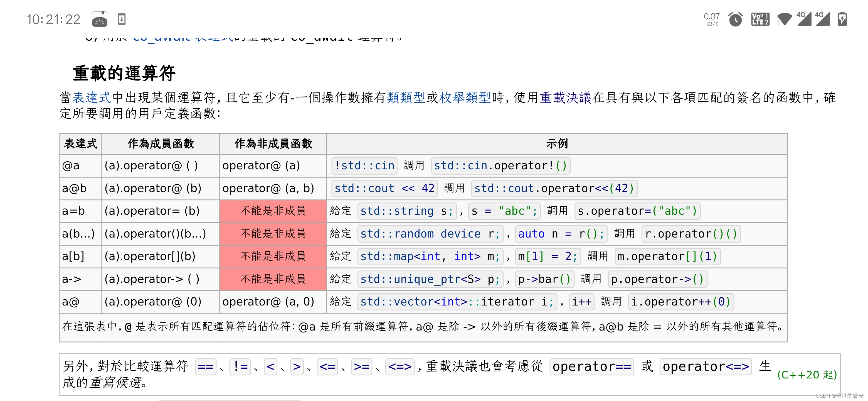
Task: Tap the charging battery icon
Action: 842,19
